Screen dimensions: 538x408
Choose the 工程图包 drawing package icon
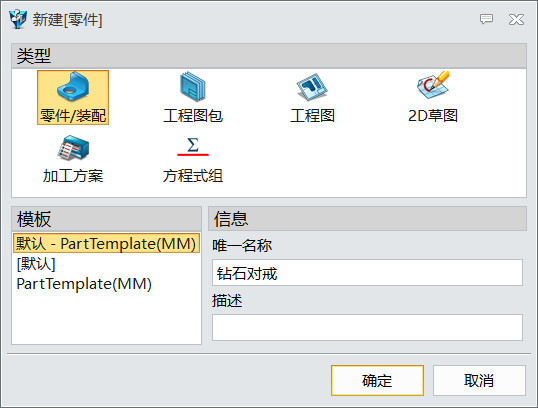point(192,86)
